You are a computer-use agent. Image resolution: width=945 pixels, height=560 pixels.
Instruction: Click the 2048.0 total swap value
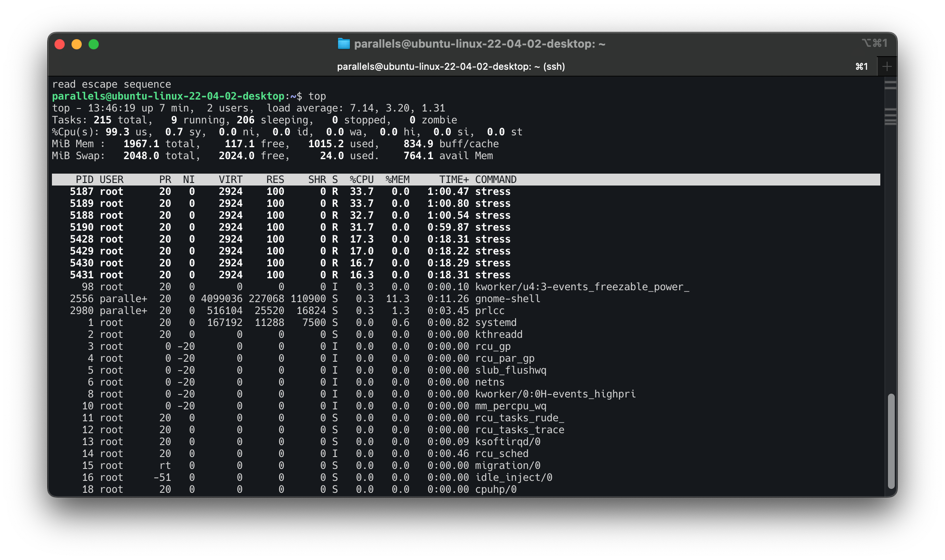141,156
